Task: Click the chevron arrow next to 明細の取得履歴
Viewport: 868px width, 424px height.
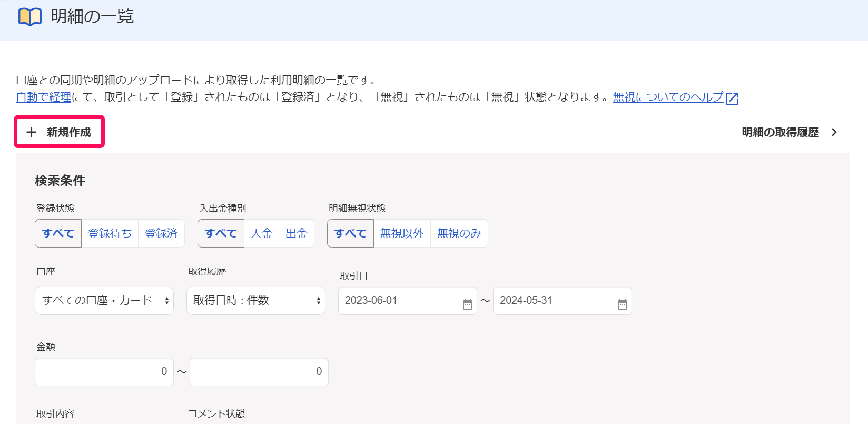Action: pos(834,132)
